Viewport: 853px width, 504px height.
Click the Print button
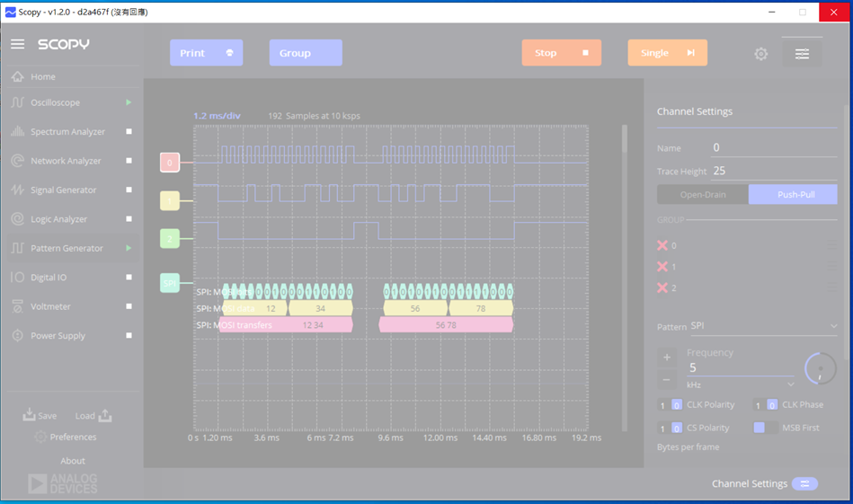click(x=206, y=53)
